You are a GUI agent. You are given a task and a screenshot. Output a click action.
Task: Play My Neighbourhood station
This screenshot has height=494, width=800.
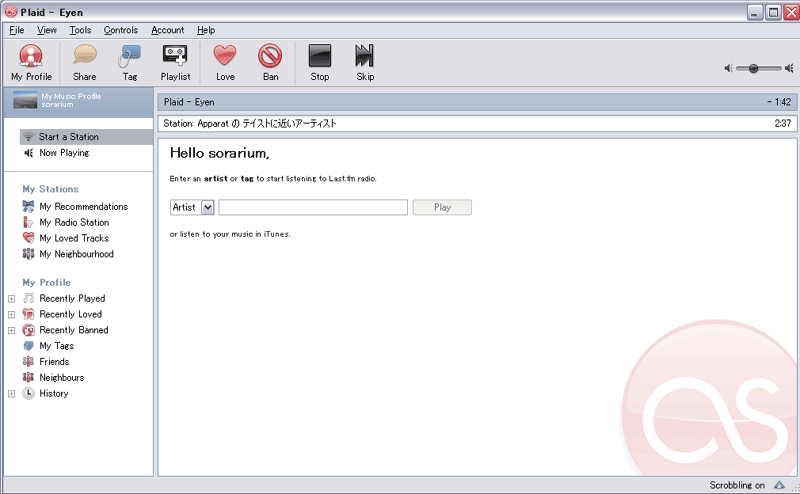(x=77, y=254)
